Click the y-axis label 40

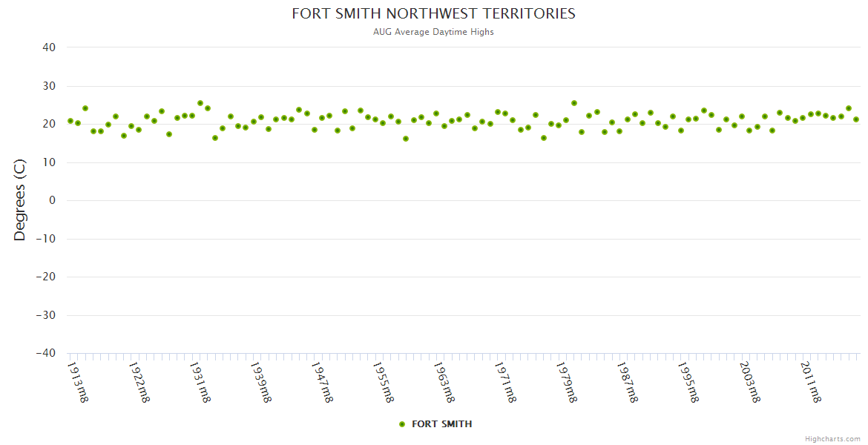49,47
